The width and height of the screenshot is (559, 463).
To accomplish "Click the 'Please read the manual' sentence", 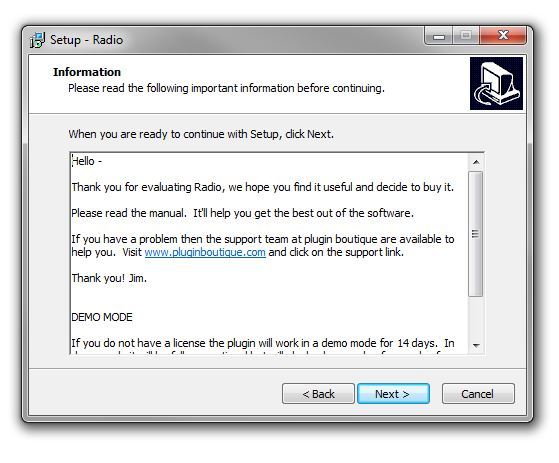I will [x=242, y=213].
